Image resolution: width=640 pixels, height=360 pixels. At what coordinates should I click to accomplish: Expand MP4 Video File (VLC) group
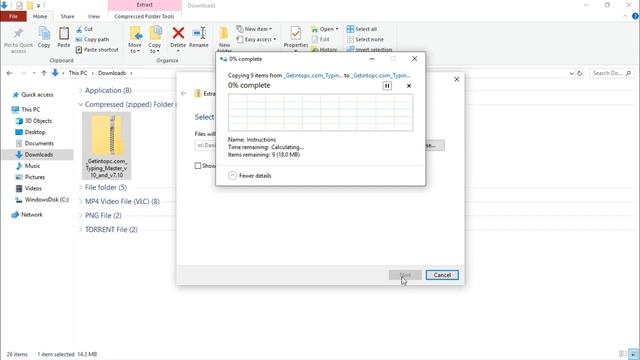pos(80,201)
